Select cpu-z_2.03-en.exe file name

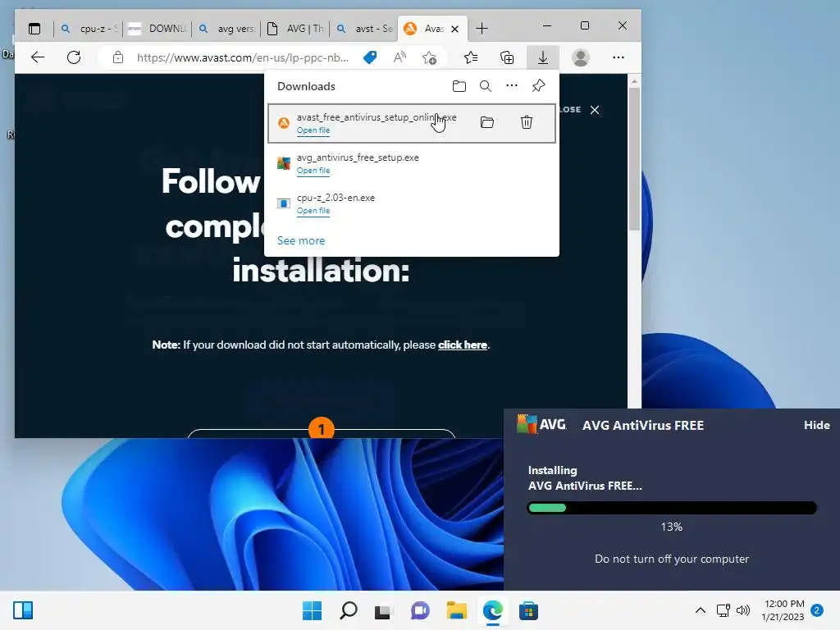coord(336,198)
